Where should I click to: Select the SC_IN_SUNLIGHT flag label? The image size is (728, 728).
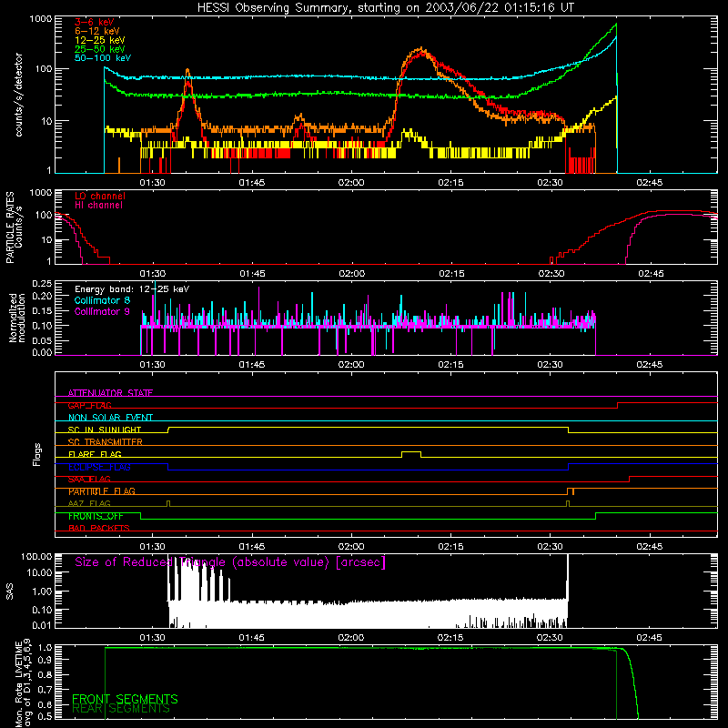(105, 430)
